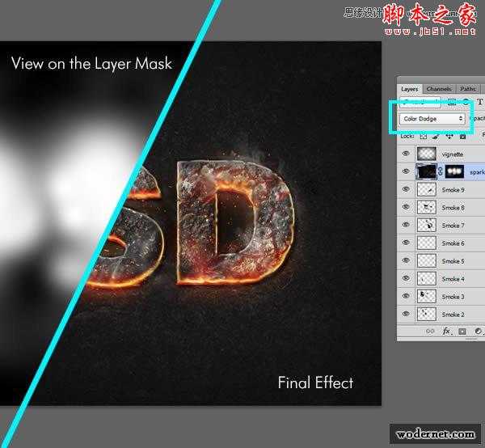The width and height of the screenshot is (485, 448).
Task: Hide the Smoke 3 layer
Action: click(x=406, y=296)
